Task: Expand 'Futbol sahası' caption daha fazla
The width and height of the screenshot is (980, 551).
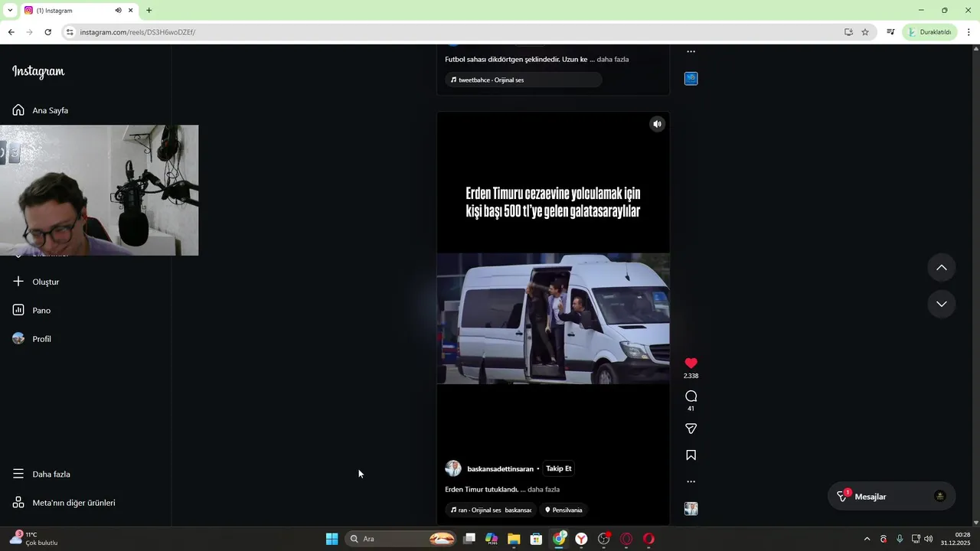Action: 612,59
